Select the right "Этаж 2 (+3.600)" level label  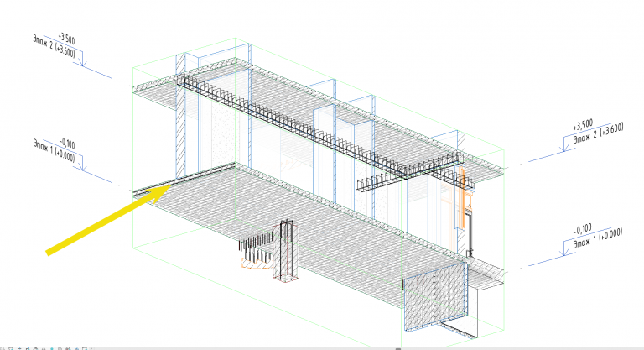point(599,133)
